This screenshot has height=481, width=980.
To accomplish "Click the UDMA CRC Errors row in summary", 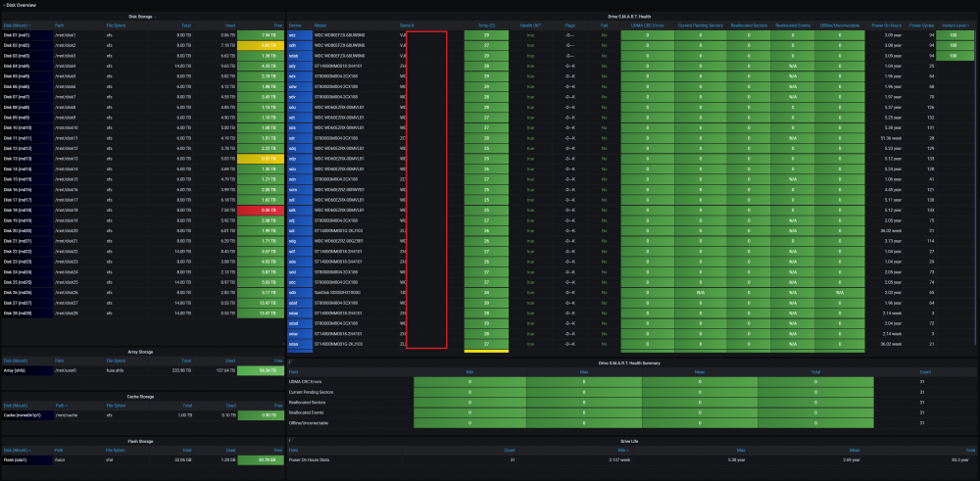I will [x=630, y=382].
